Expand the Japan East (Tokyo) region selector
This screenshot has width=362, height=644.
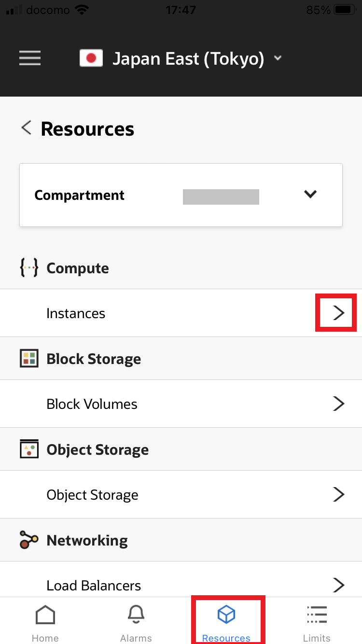click(x=278, y=58)
